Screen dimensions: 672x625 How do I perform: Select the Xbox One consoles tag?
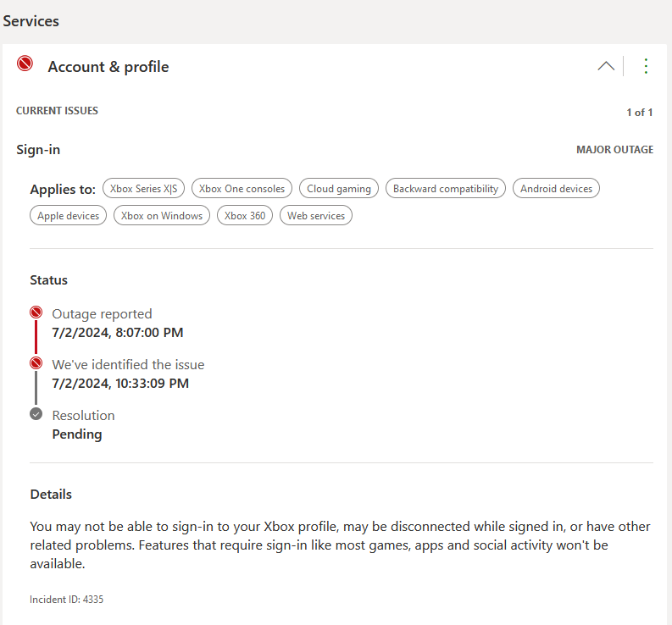point(242,189)
